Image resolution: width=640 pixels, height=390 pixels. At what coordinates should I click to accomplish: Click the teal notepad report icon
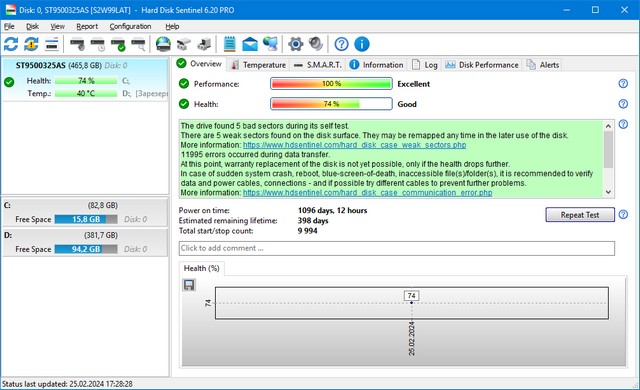point(229,44)
